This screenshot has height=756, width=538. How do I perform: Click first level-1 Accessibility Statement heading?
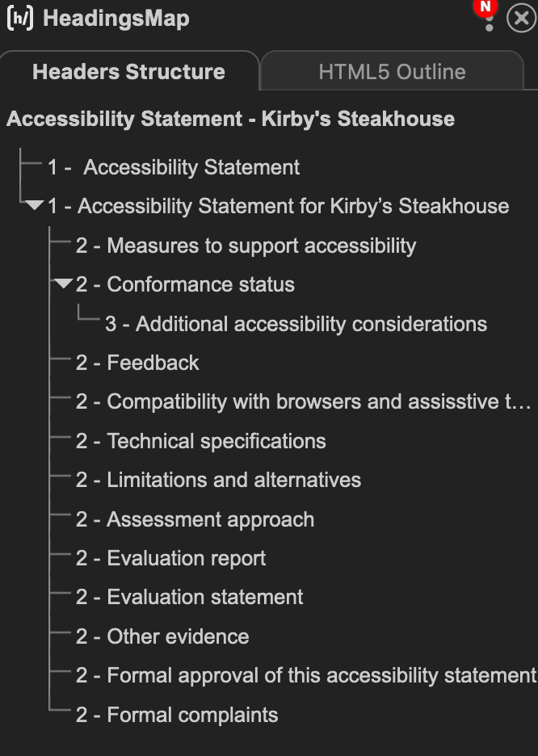pos(174,167)
